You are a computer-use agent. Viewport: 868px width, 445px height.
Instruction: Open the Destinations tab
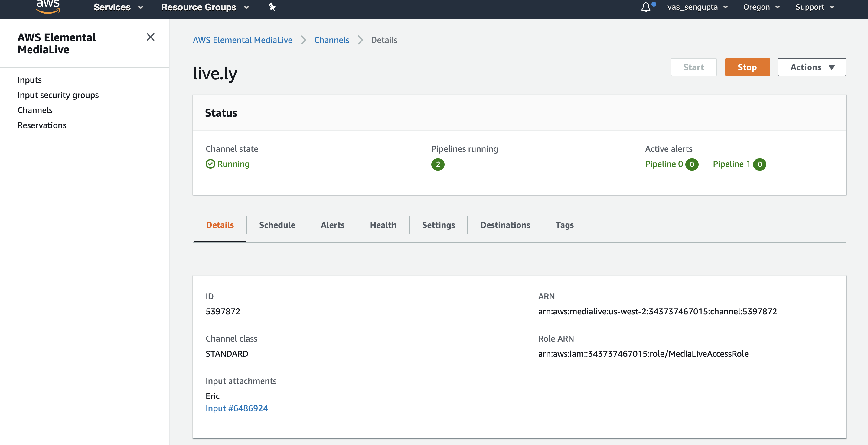505,225
